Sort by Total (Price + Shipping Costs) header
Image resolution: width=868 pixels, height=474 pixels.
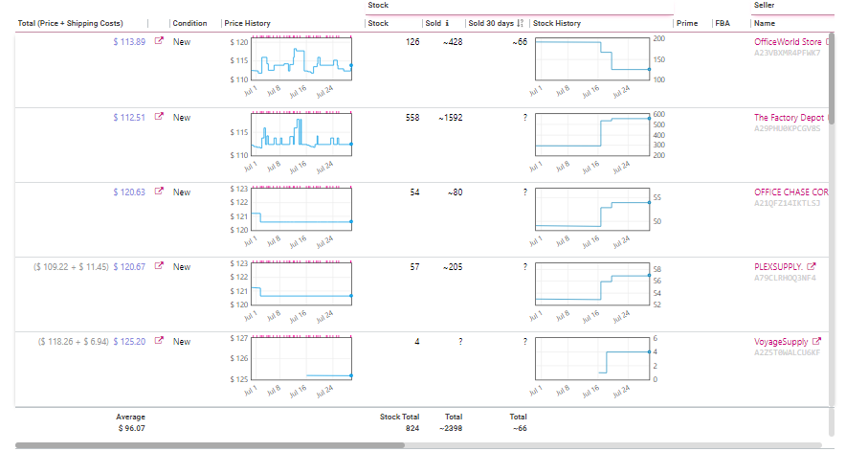[70, 23]
